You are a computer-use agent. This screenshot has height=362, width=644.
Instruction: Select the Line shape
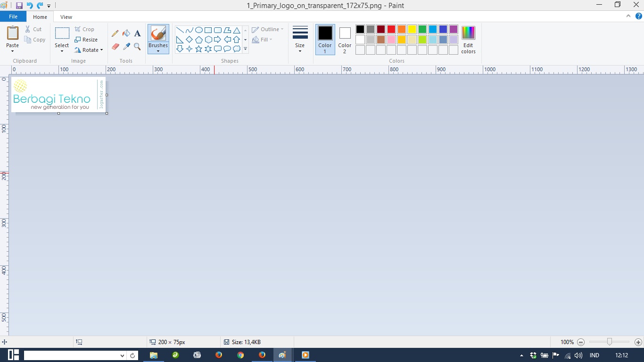pyautogui.click(x=180, y=30)
